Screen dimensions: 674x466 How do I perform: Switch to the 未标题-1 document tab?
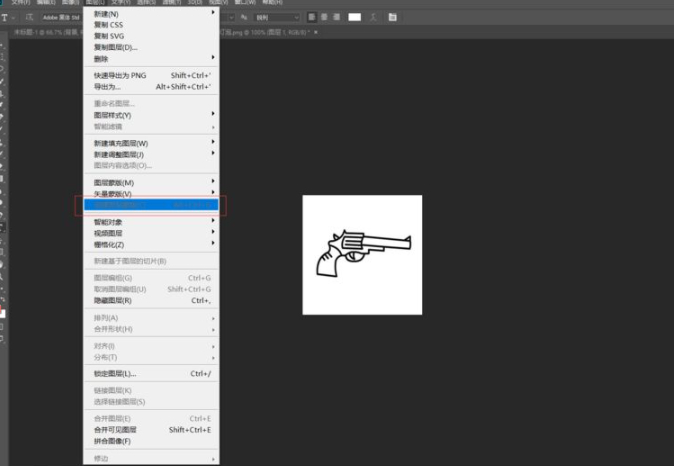[x=46, y=32]
